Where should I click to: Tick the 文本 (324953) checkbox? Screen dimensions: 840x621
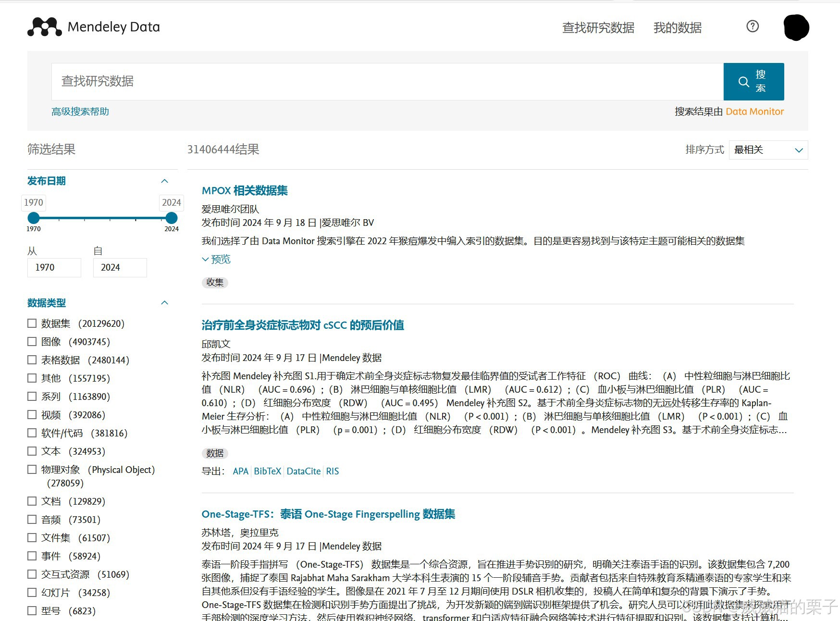(x=32, y=451)
